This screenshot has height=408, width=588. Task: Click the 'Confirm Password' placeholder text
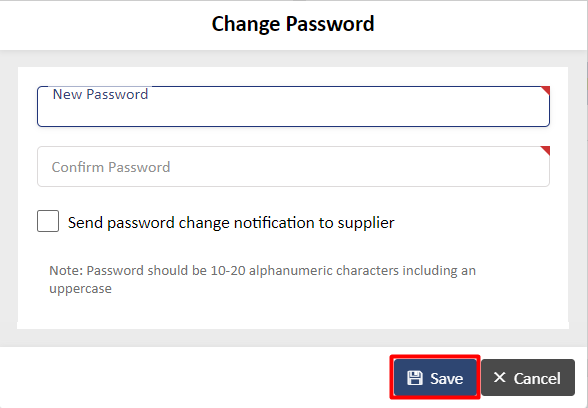[111, 167]
